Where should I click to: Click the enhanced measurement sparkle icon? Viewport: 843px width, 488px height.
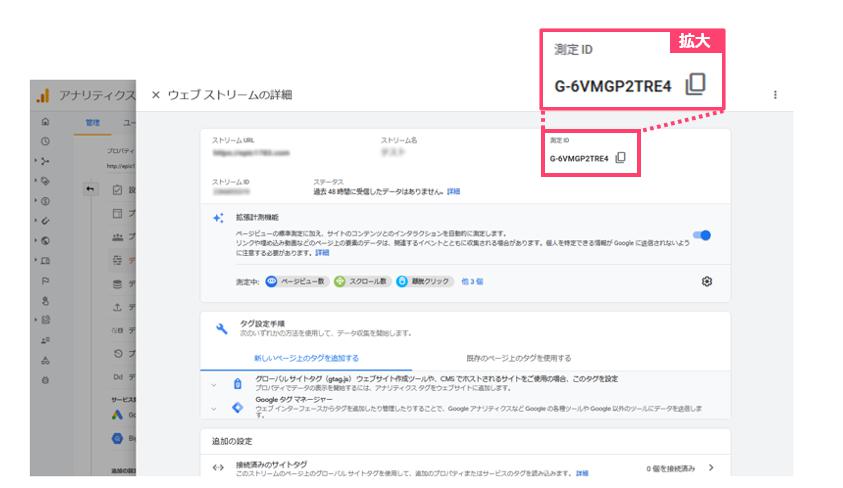[x=218, y=218]
